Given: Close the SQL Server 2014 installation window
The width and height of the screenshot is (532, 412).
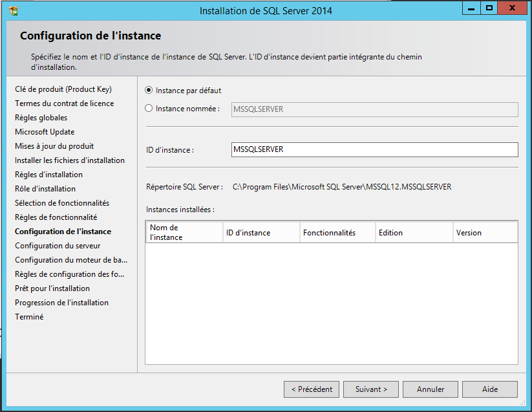Looking at the screenshot, I should (x=512, y=8).
